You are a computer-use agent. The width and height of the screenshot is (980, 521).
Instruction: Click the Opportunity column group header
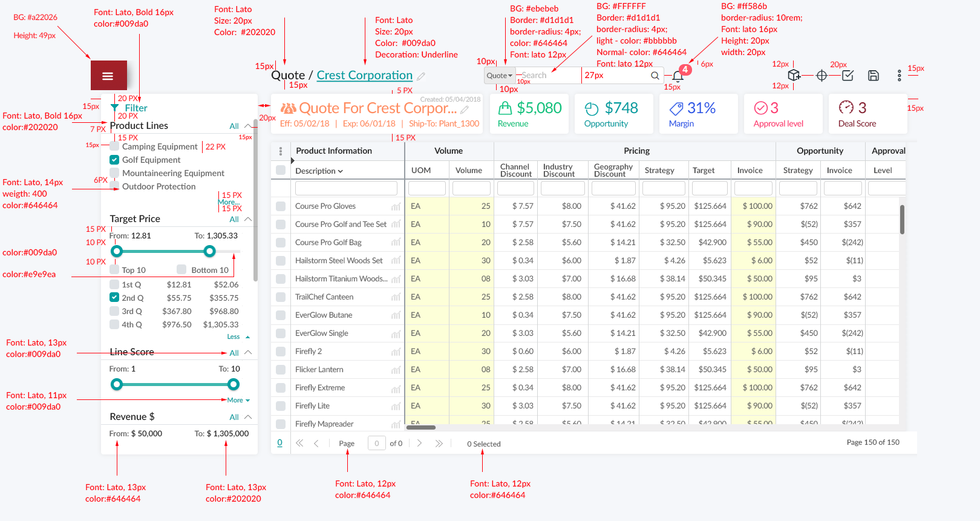pyautogui.click(x=820, y=151)
